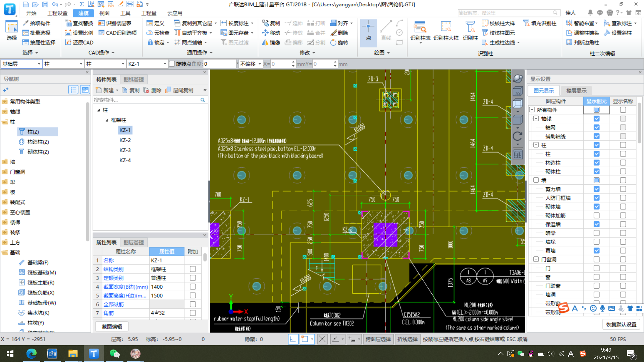Open Microsoft Edge from the taskbar
Image resolution: width=644 pixels, height=362 pixels.
coord(31,353)
